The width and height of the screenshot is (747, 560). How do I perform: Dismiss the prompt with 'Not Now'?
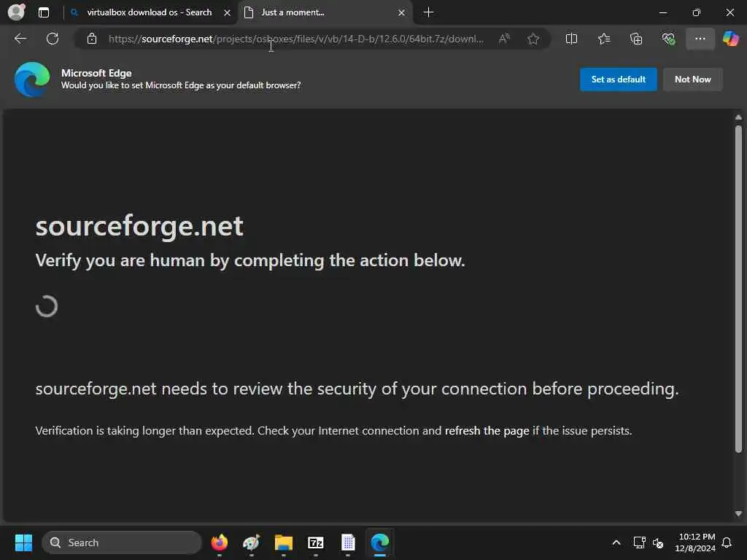(x=692, y=79)
